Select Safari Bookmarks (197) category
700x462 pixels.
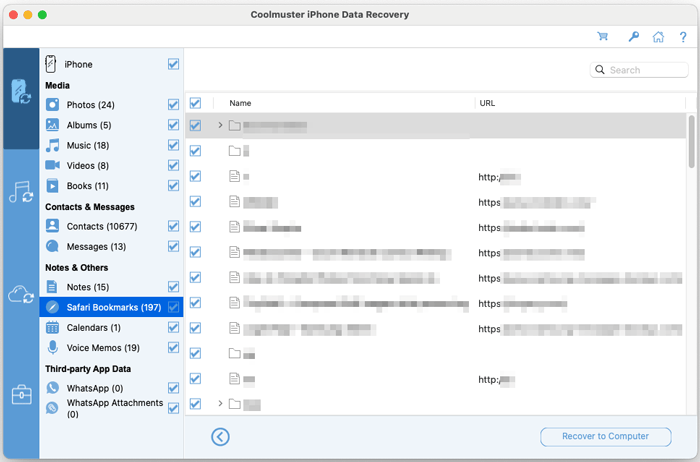[113, 307]
